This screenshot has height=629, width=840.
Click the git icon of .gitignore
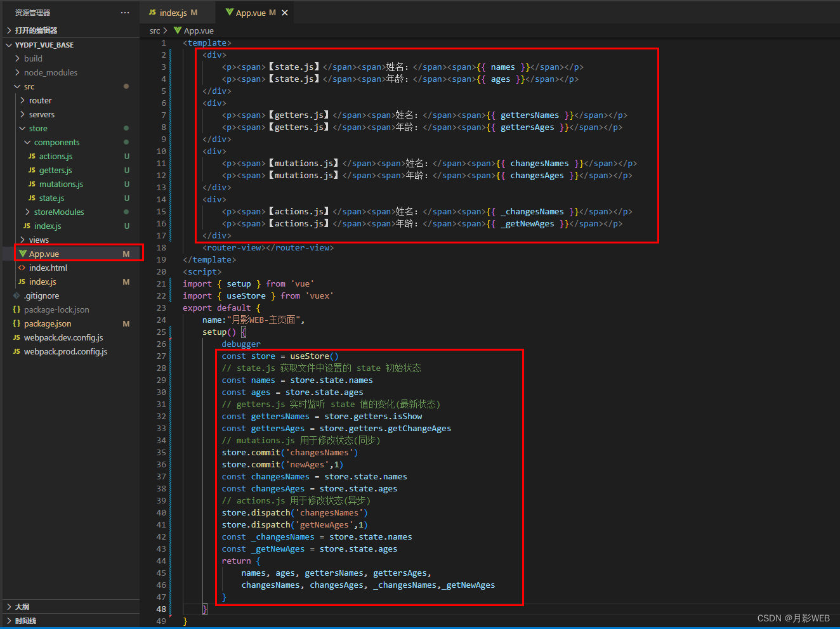click(16, 296)
